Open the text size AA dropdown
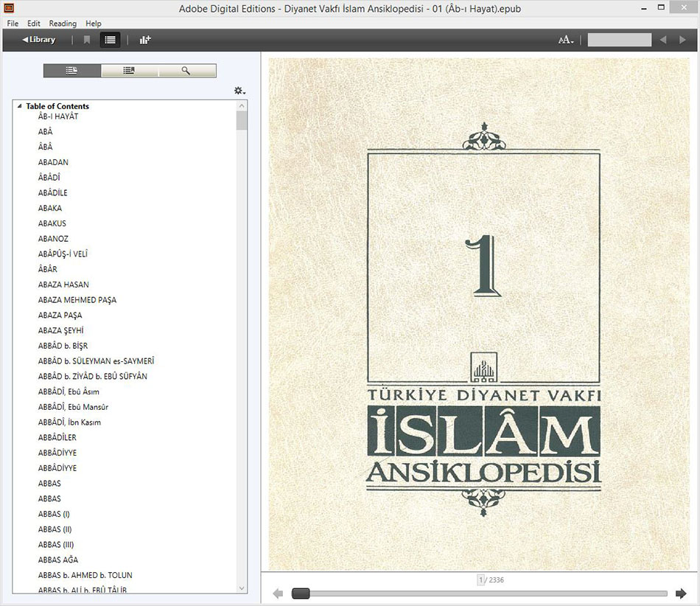The image size is (700, 606). point(566,40)
